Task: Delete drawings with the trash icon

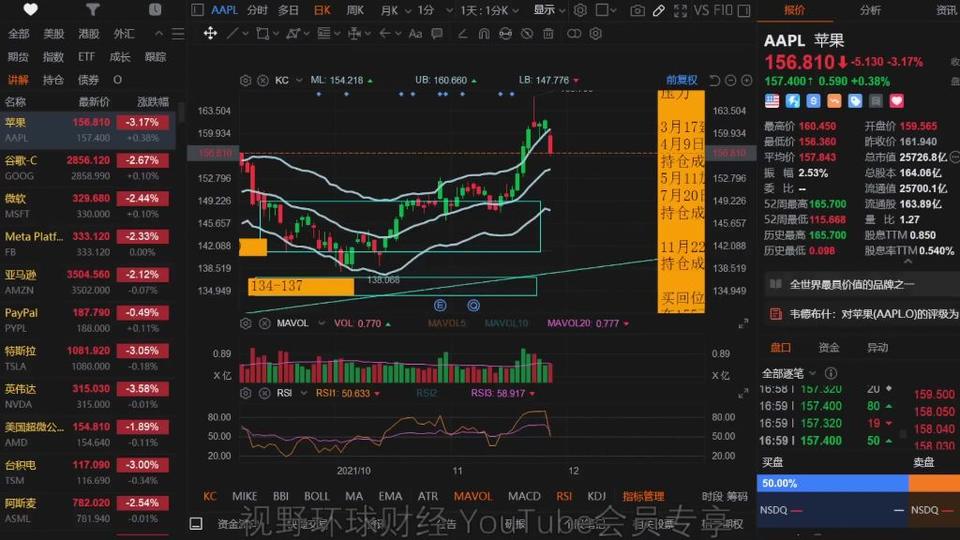Action: 548,34
